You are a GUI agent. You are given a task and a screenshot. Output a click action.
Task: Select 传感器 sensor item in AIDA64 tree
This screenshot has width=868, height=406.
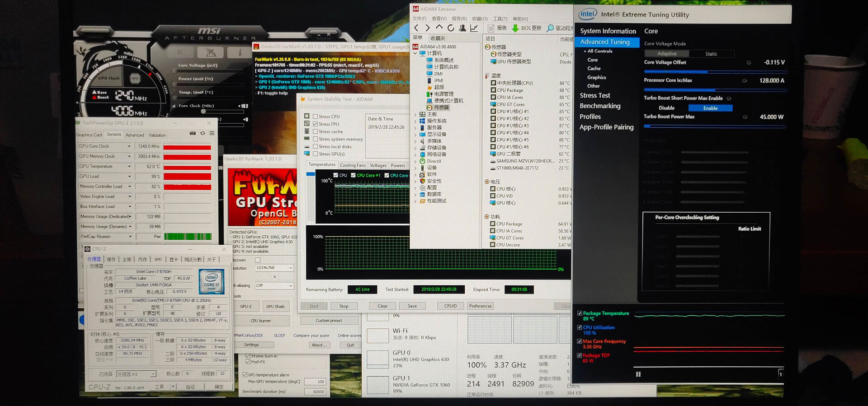click(438, 107)
